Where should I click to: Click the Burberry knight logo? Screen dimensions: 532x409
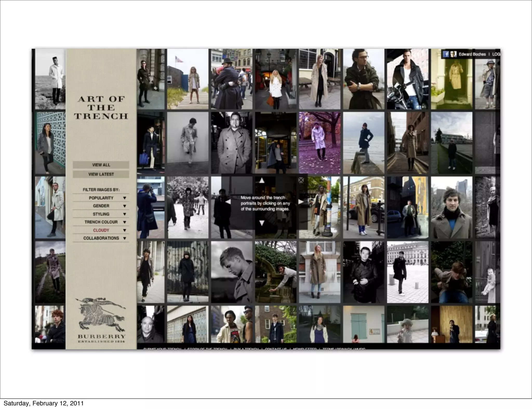(101, 315)
